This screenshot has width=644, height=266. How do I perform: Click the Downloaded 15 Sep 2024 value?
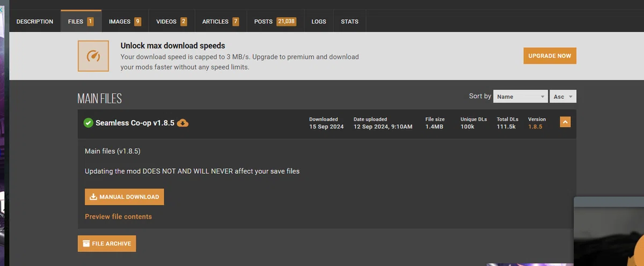point(327,127)
